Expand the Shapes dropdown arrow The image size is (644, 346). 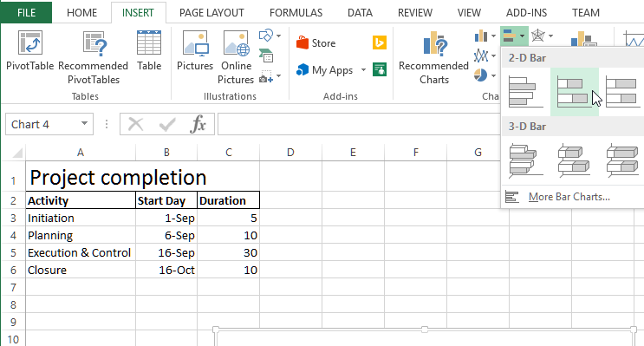278,36
